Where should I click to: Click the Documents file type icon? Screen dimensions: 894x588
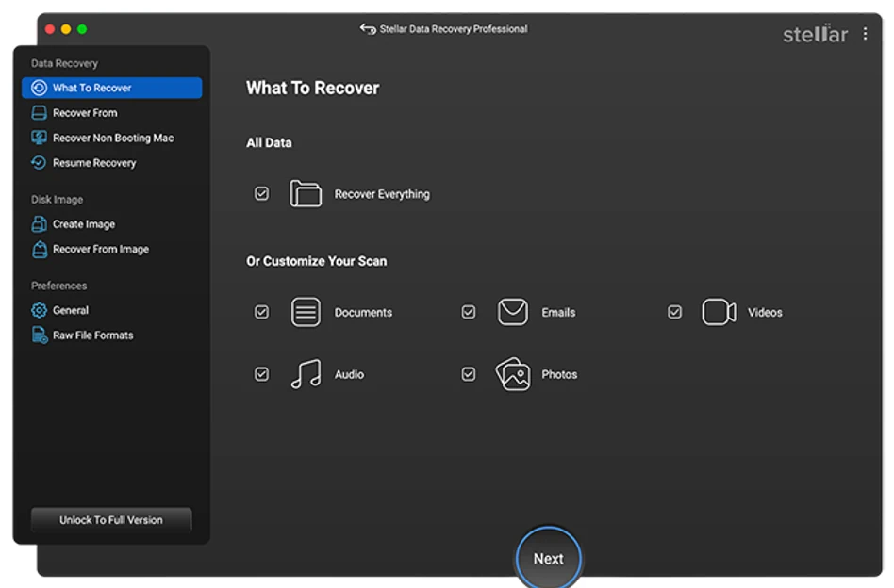click(306, 313)
